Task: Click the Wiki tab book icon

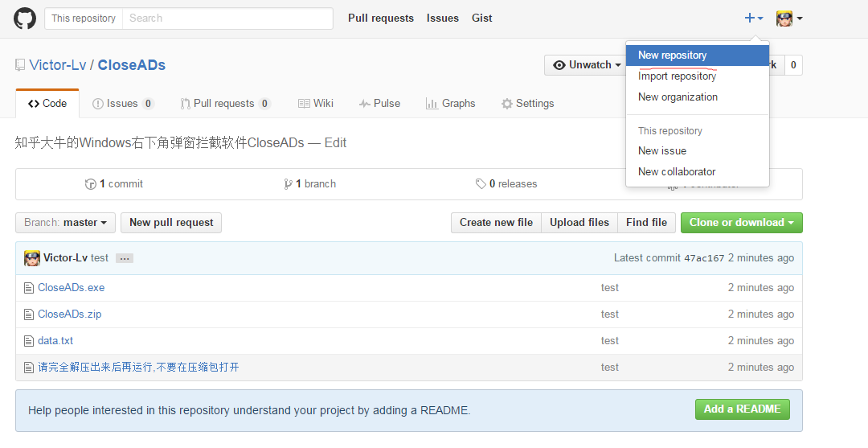Action: 304,104
